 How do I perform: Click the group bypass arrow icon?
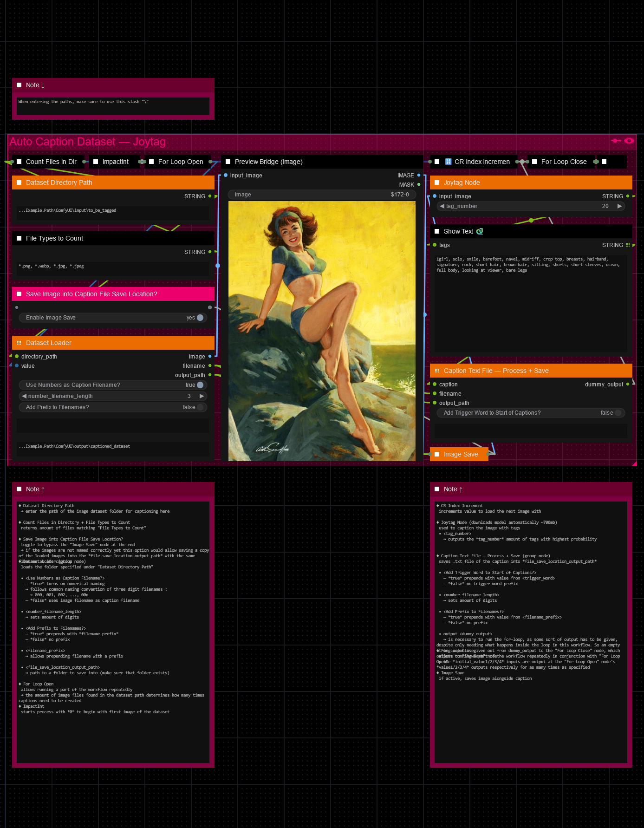pyautogui.click(x=616, y=141)
